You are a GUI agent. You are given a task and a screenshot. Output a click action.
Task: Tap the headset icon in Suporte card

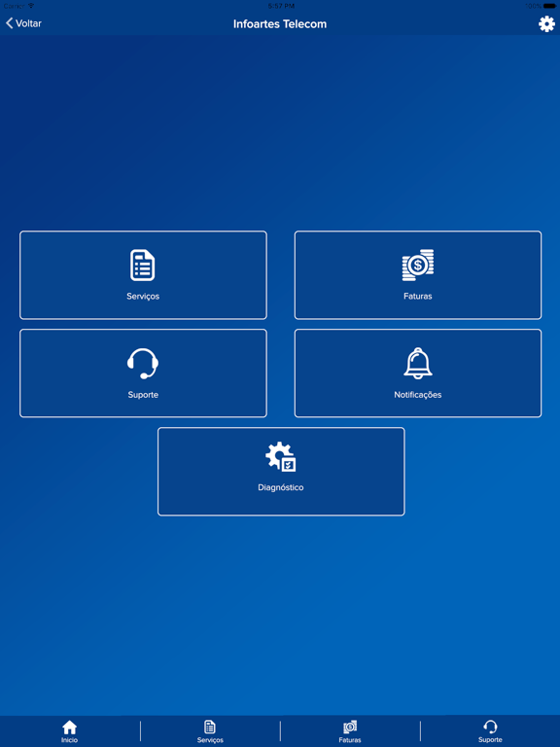pos(142,364)
